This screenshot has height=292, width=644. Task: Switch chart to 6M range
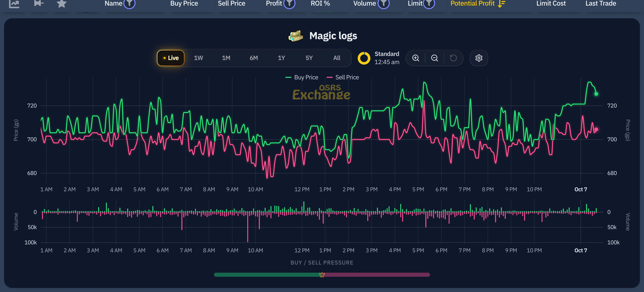click(254, 58)
